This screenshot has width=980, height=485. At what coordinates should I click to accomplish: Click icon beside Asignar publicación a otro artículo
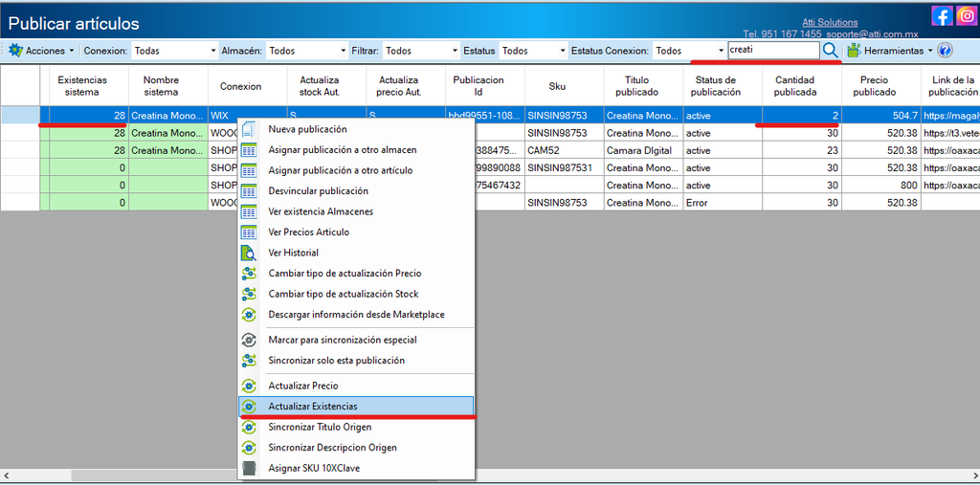click(x=249, y=170)
